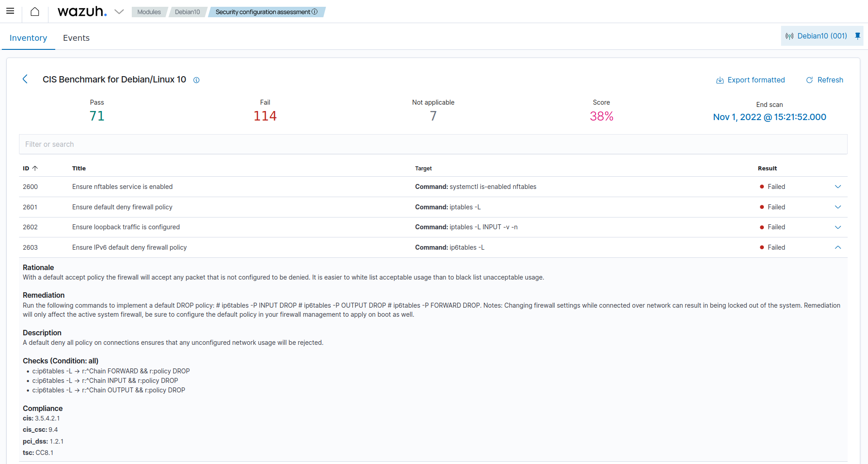Click ID cell 2602
This screenshot has height=464, width=868.
pos(30,227)
